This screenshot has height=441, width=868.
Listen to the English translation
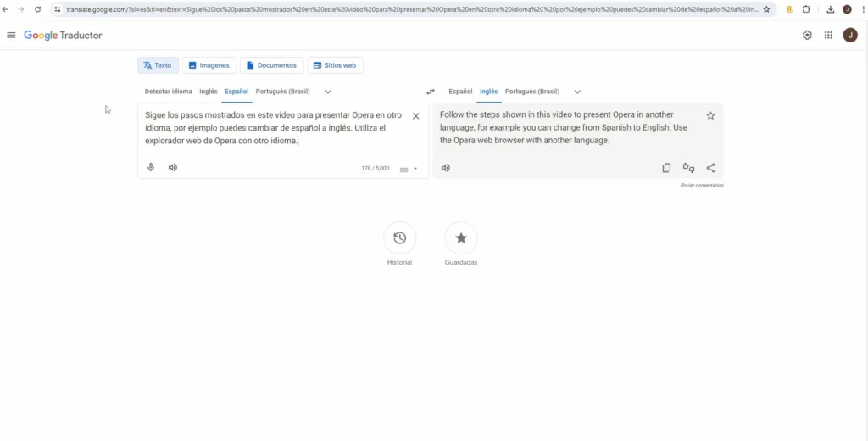[x=446, y=168]
